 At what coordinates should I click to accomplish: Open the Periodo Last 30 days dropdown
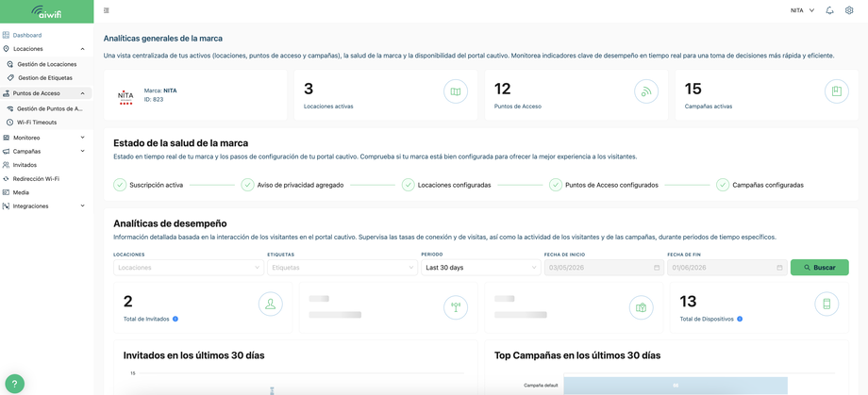click(480, 267)
